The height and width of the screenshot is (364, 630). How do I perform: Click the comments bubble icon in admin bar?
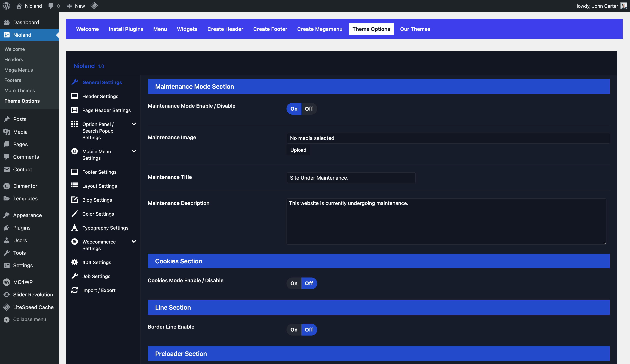click(x=51, y=6)
